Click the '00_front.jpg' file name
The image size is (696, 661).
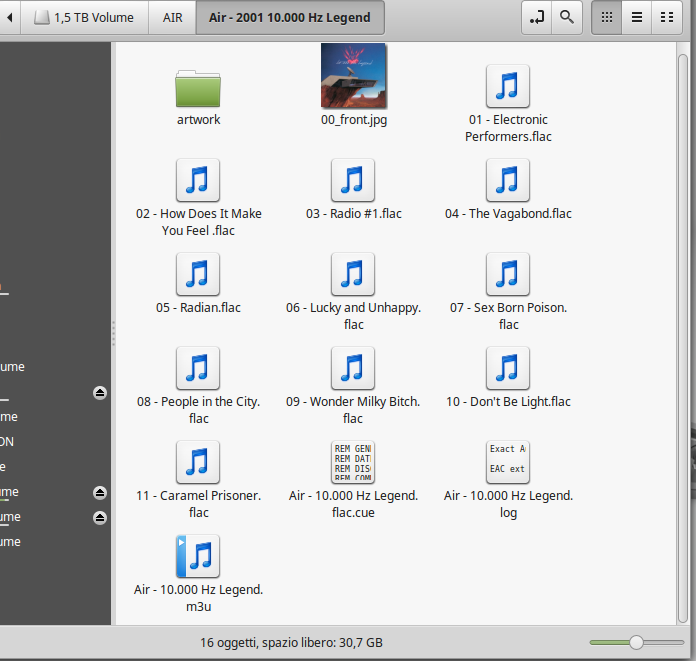354,119
